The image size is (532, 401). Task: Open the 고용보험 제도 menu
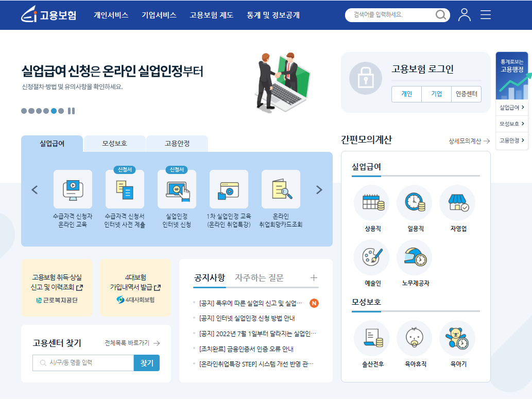click(x=211, y=15)
